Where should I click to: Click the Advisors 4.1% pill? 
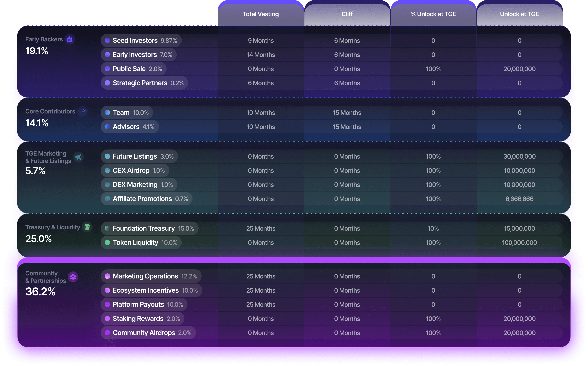(x=130, y=127)
